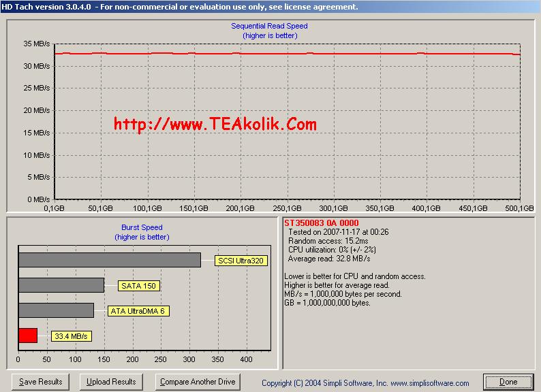Click the HD Tach title bar
This screenshot has height=392, width=541.
click(x=270, y=7)
